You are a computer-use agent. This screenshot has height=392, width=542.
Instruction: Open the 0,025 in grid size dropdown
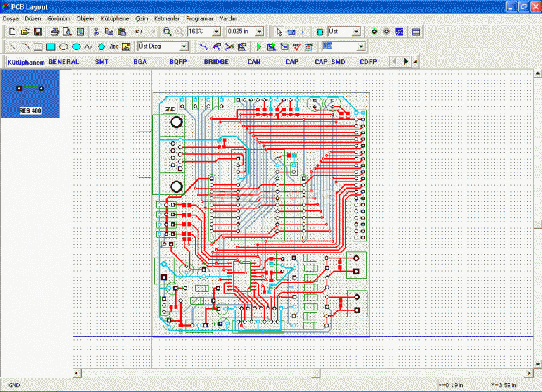259,32
